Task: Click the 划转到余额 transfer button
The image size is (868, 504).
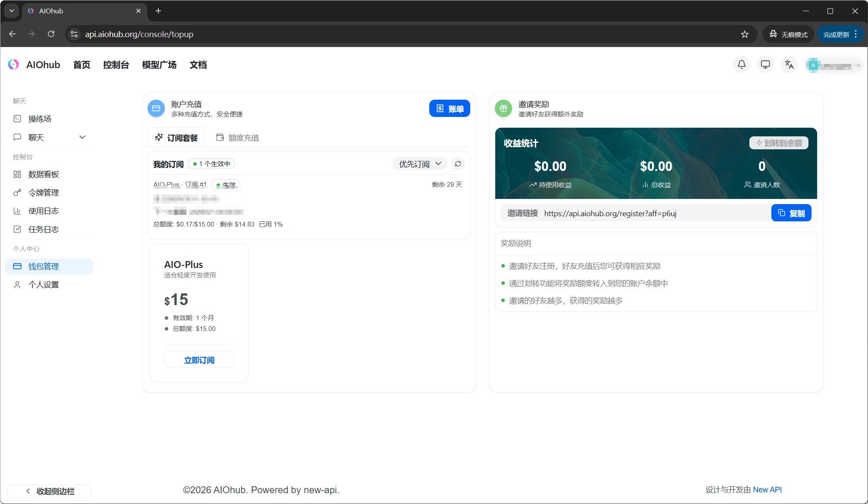Action: (779, 143)
